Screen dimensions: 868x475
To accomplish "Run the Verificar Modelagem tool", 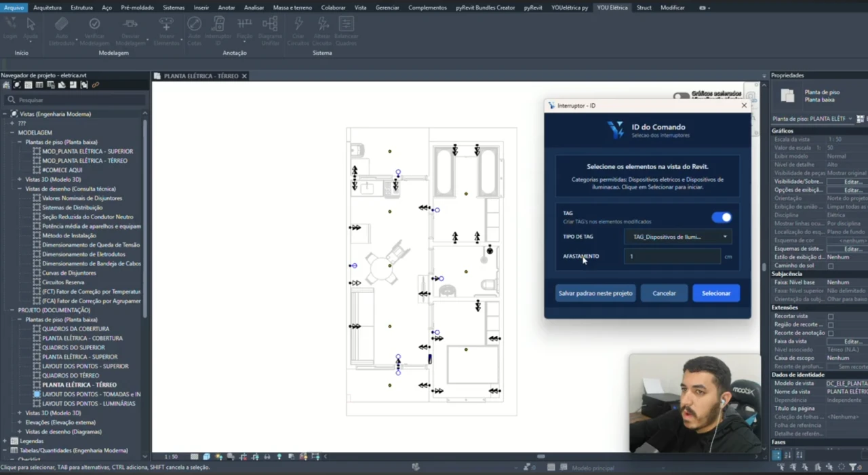I will [94, 31].
